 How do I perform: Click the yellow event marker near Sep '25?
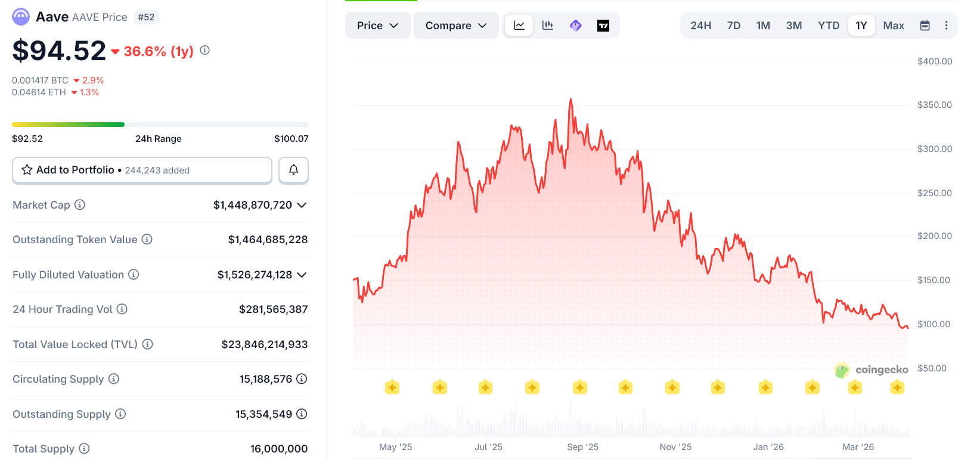(x=580, y=388)
